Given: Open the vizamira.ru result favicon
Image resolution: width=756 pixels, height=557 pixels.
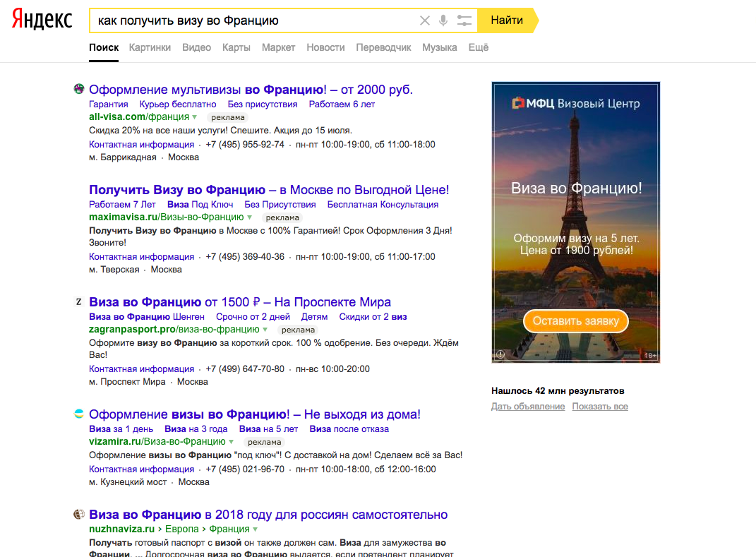Looking at the screenshot, I should [x=78, y=414].
